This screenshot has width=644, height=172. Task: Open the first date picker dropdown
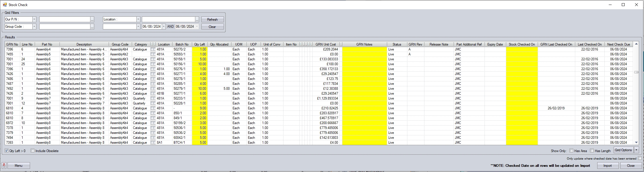coord(164,27)
